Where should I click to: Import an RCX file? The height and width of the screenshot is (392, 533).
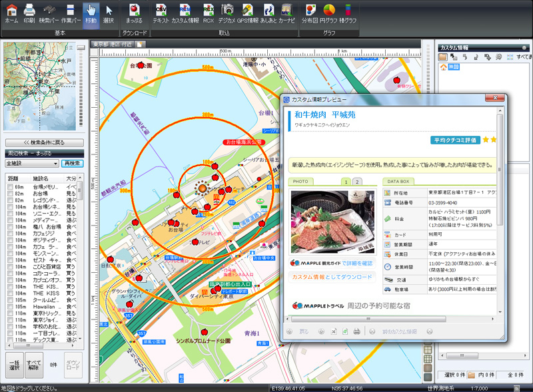209,13
